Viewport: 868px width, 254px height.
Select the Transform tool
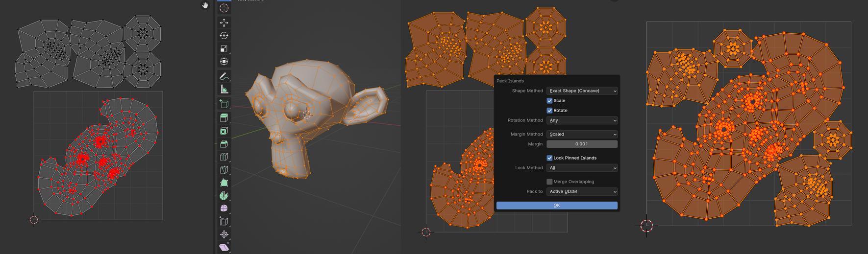click(224, 62)
